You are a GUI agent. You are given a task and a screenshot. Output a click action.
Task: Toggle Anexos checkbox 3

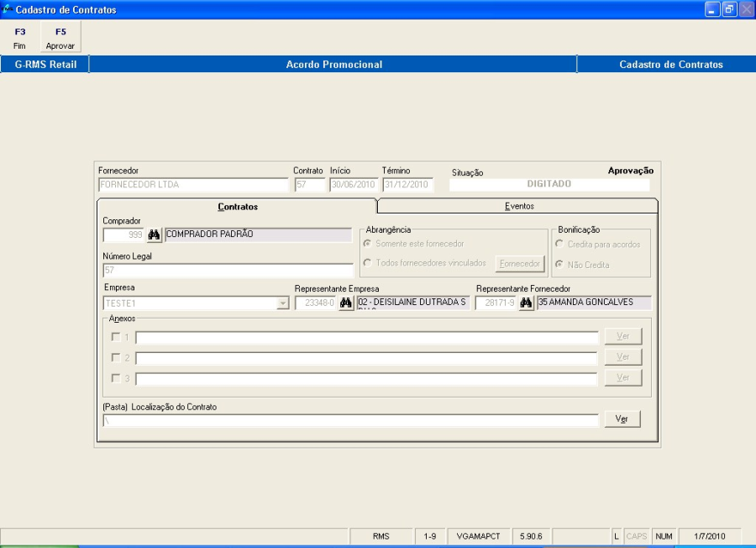pyautogui.click(x=115, y=379)
